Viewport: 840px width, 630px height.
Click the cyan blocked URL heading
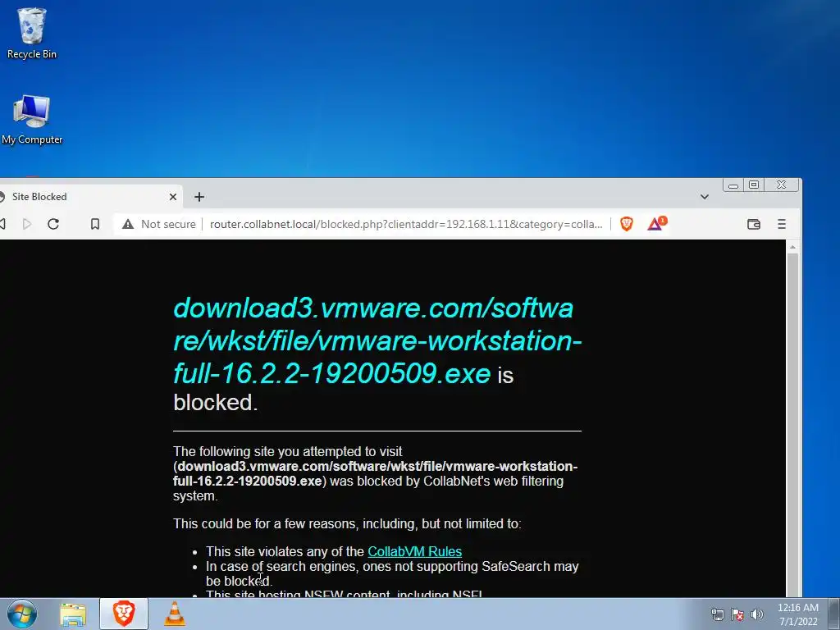click(377, 340)
